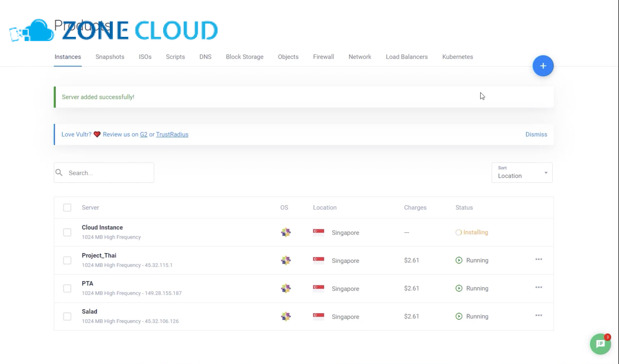
Task: Click the OS icon for Project_Thai
Action: [x=286, y=260]
